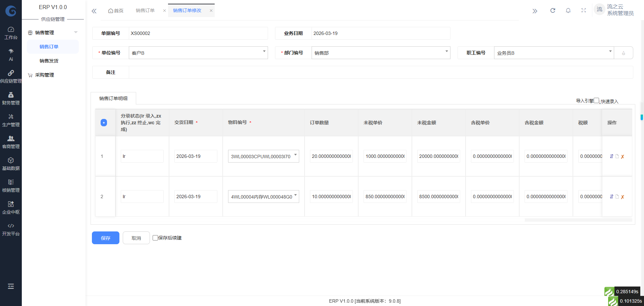Click the 取消 cancel button
Screen dimensions: 644x306
[x=136, y=237]
